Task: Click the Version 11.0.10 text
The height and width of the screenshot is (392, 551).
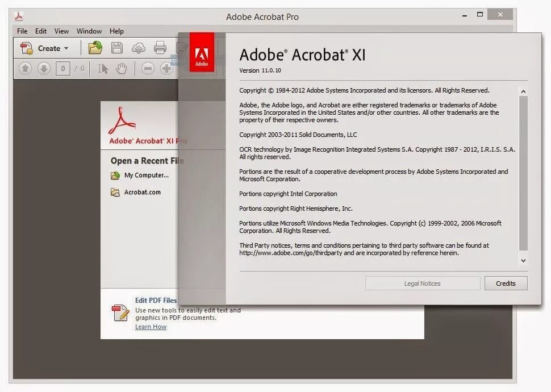Action: coord(260,70)
